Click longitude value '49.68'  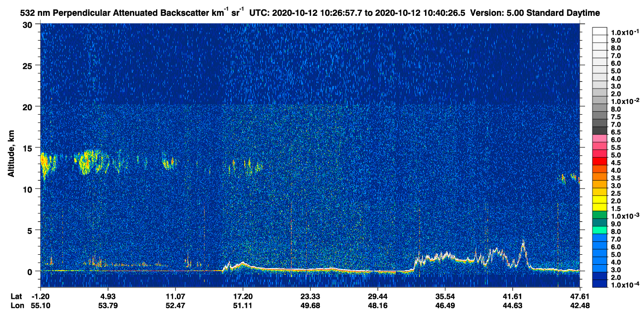(x=310, y=305)
